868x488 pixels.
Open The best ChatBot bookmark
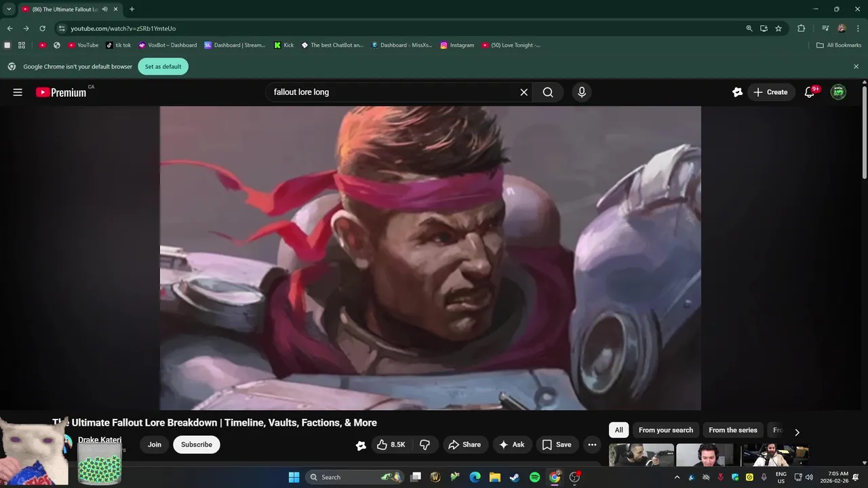tap(332, 45)
